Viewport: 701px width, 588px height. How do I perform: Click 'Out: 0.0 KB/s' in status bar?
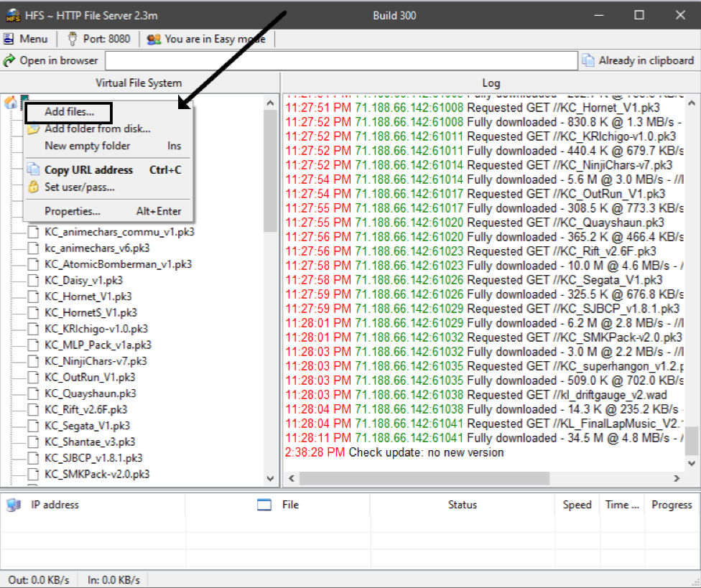pyautogui.click(x=39, y=580)
